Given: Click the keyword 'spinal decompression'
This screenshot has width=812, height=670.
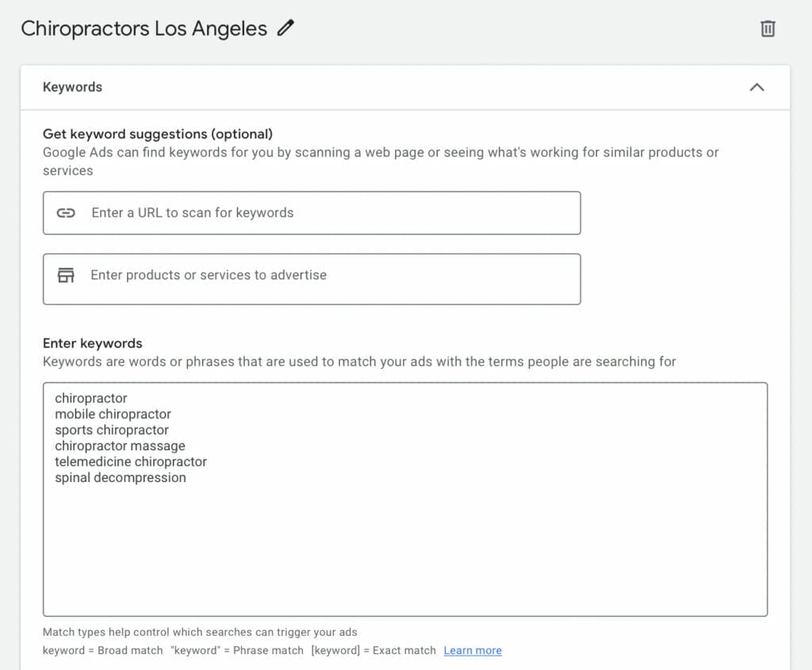Looking at the screenshot, I should [120, 477].
